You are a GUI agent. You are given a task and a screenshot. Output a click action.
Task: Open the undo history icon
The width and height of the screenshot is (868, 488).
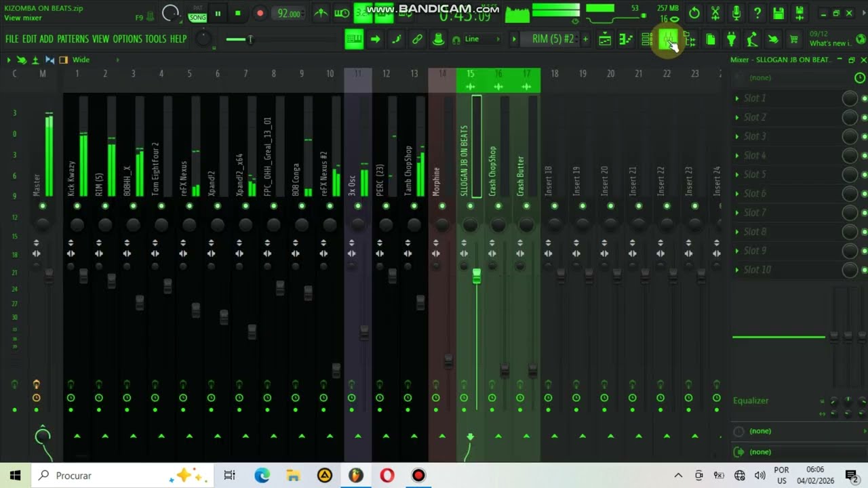(694, 13)
